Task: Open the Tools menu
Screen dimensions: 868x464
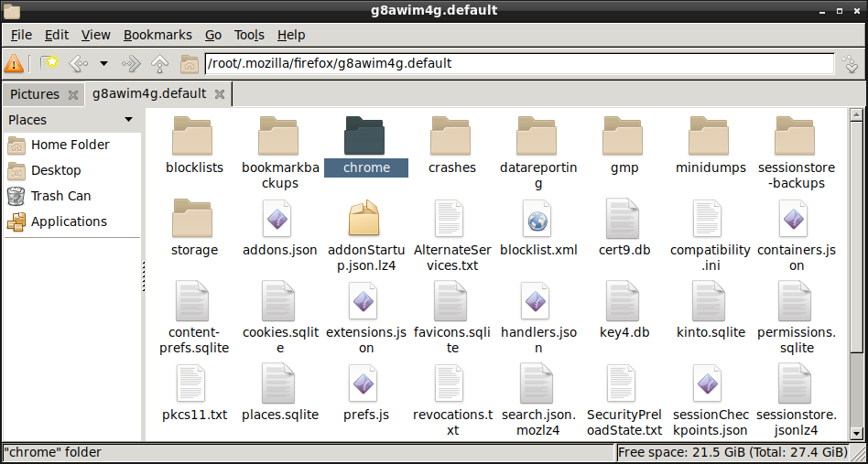Action: coord(249,35)
